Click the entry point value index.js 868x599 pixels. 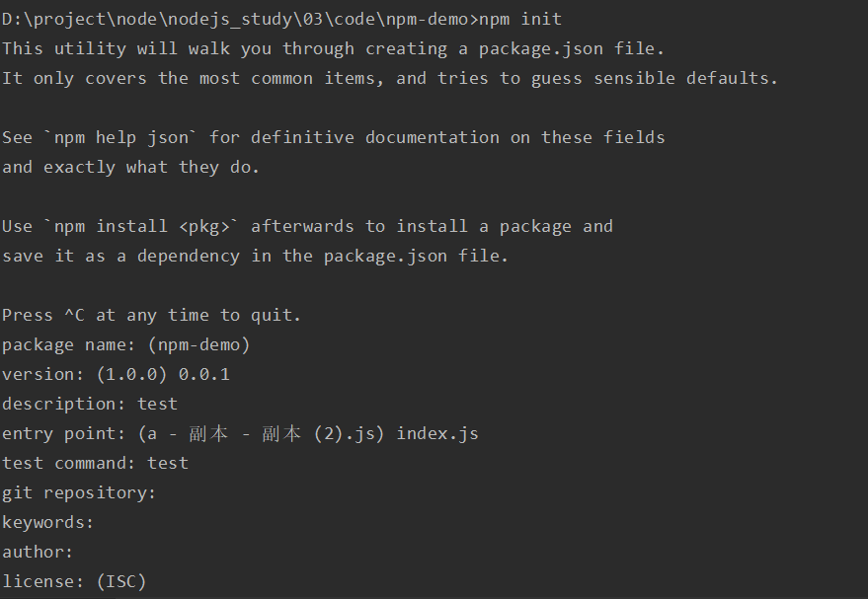(437, 433)
